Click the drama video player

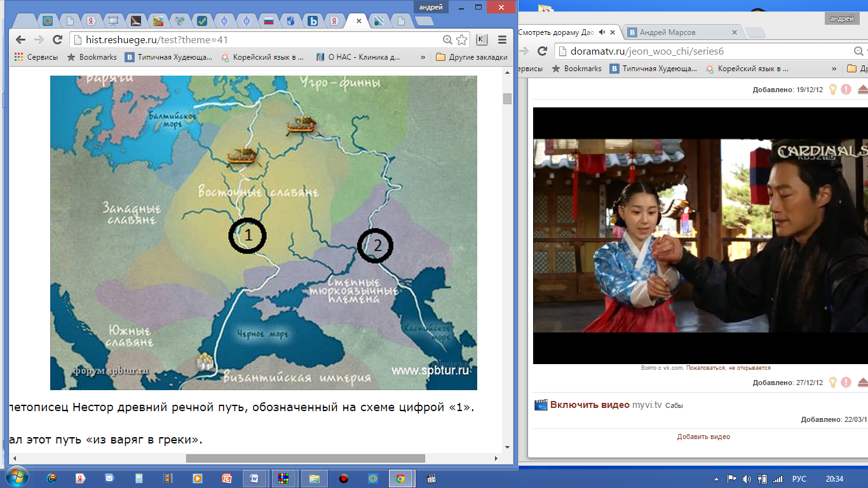pos(700,236)
